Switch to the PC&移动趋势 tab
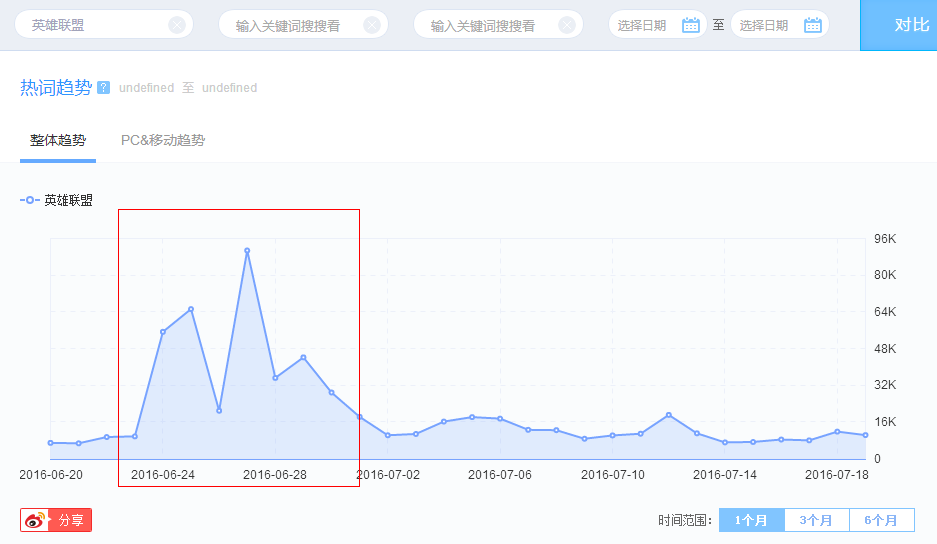 (x=163, y=140)
